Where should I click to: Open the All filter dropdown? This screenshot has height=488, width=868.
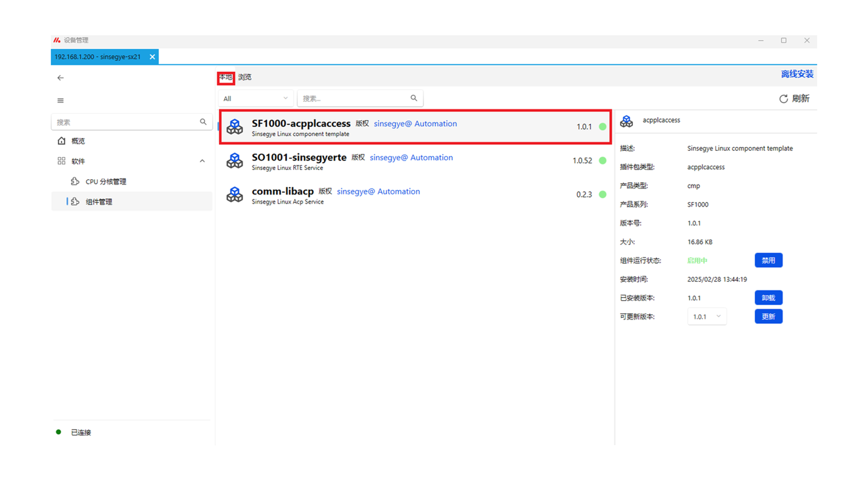[255, 99]
